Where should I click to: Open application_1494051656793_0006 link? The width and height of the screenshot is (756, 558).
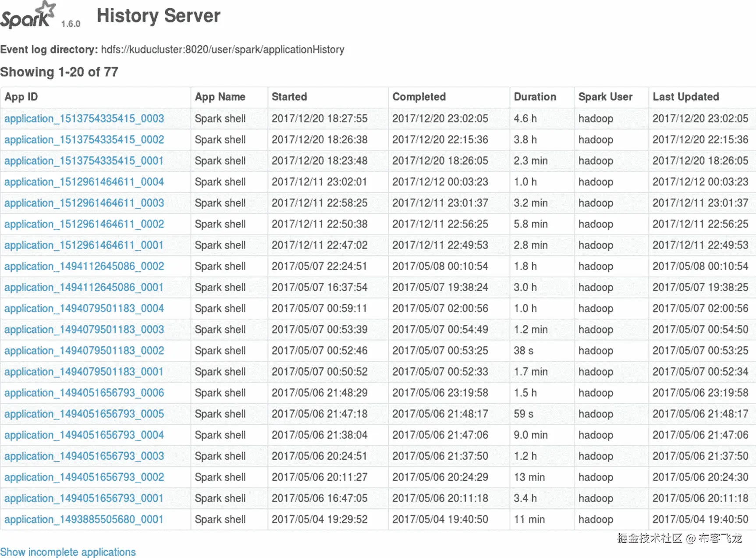(84, 393)
